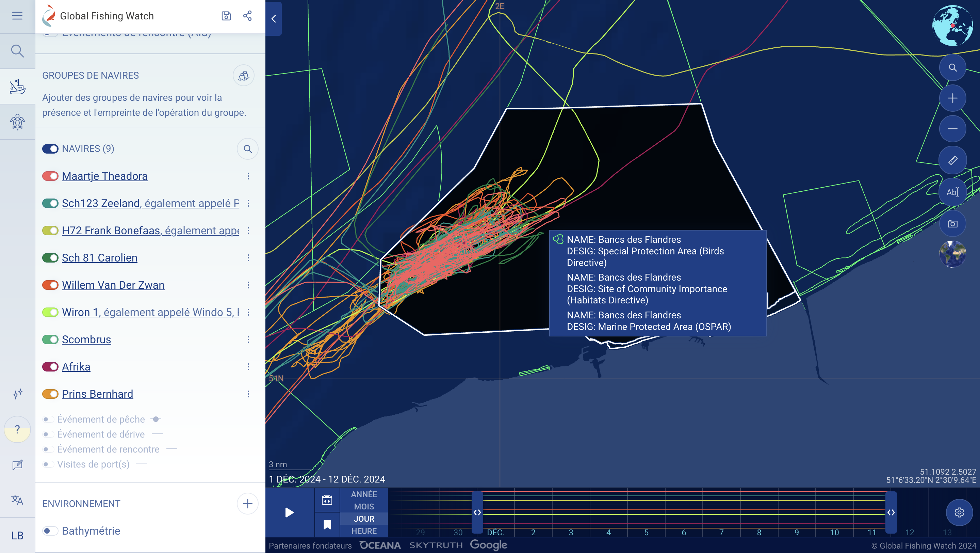Open Prins Bernhard vessel profile
Screen dimensions: 980x553
pyautogui.click(x=97, y=394)
